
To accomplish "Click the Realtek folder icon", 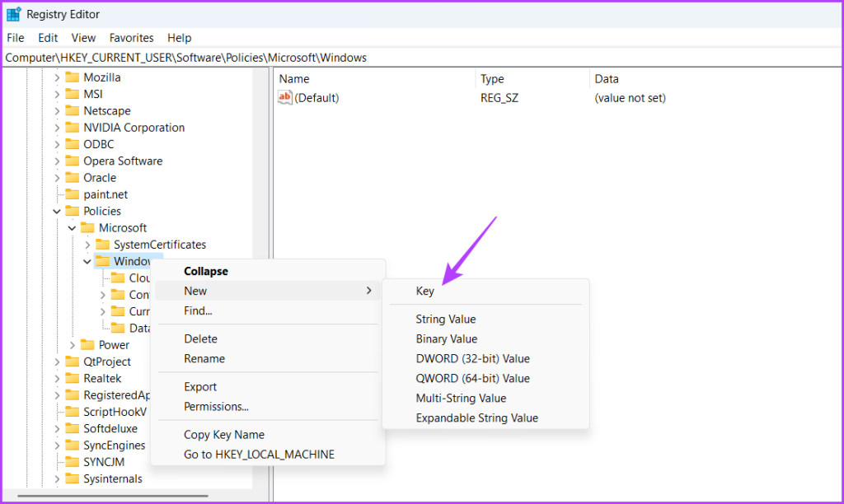I will 73,378.
